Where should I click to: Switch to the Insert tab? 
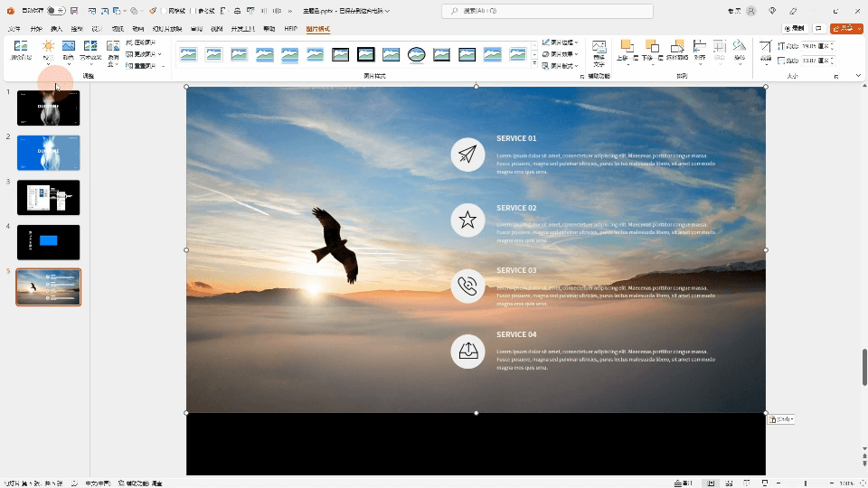coord(56,29)
